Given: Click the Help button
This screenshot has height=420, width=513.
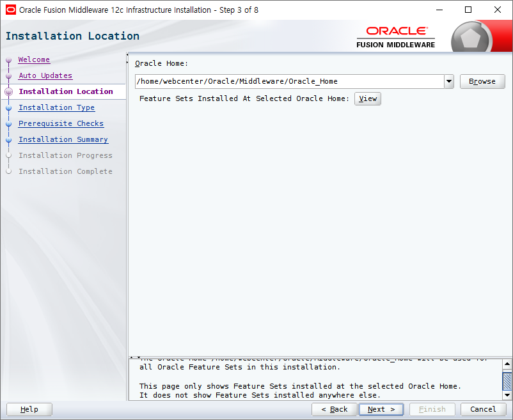Looking at the screenshot, I should 29,409.
